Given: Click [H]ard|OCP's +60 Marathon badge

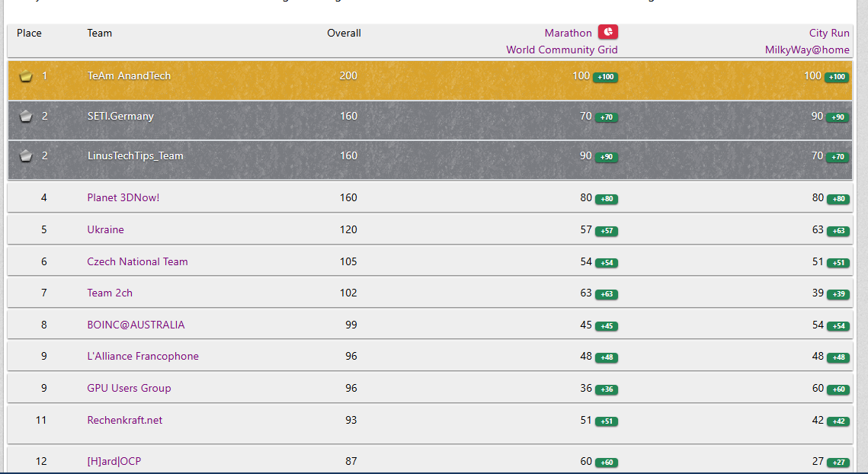Looking at the screenshot, I should pos(607,463).
